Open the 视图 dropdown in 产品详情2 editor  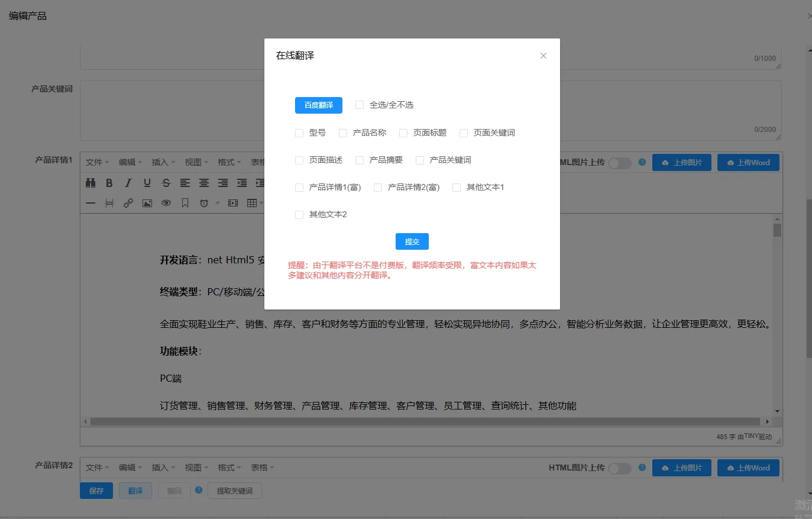(x=196, y=468)
